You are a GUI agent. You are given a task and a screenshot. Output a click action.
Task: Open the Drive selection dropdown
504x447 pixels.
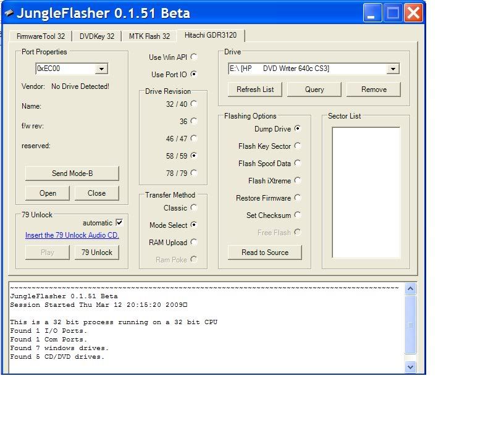pyautogui.click(x=392, y=69)
